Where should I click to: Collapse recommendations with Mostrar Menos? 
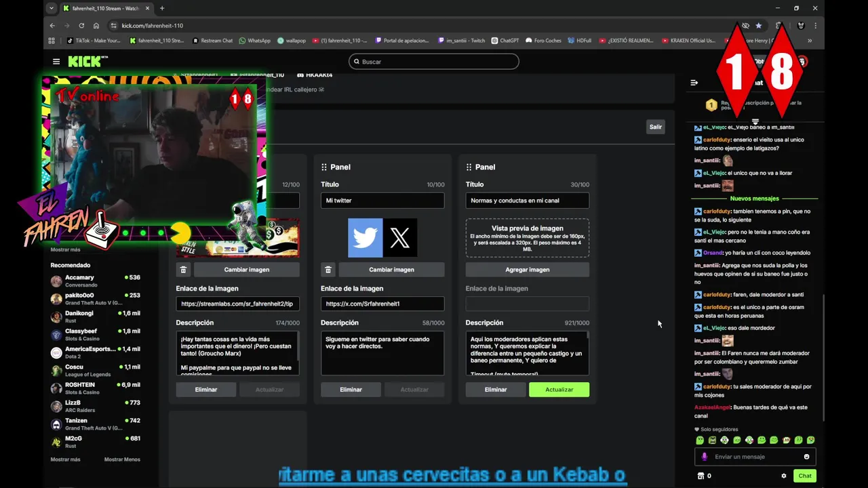pos(122,460)
